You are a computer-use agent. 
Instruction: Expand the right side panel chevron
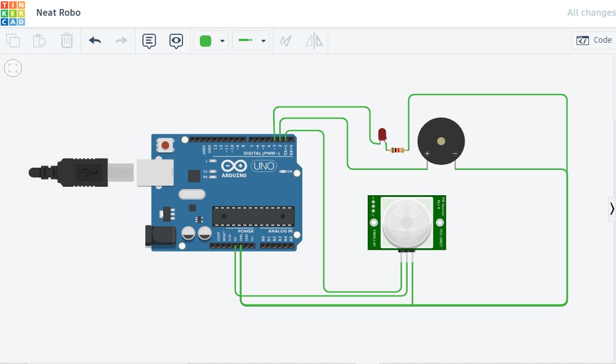(x=612, y=208)
